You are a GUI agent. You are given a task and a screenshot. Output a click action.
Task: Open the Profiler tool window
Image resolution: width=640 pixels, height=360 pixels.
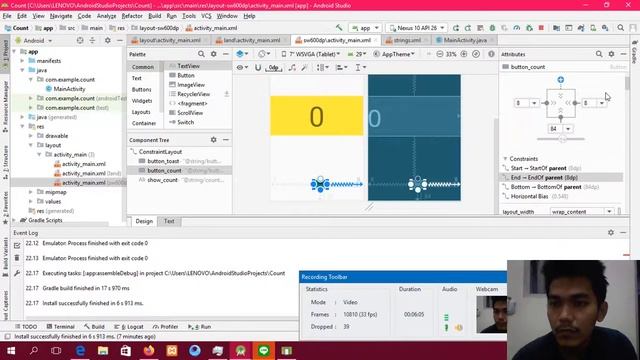coord(165,327)
